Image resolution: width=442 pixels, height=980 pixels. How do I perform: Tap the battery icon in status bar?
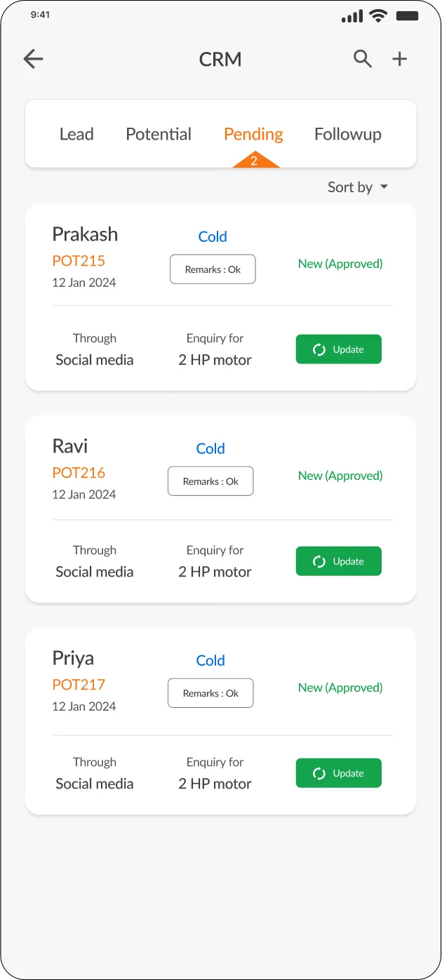[407, 16]
